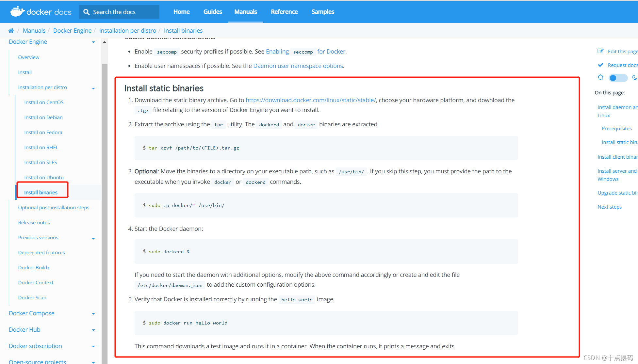
Task: Collapse Installation per distro arrow
Action: (x=93, y=88)
